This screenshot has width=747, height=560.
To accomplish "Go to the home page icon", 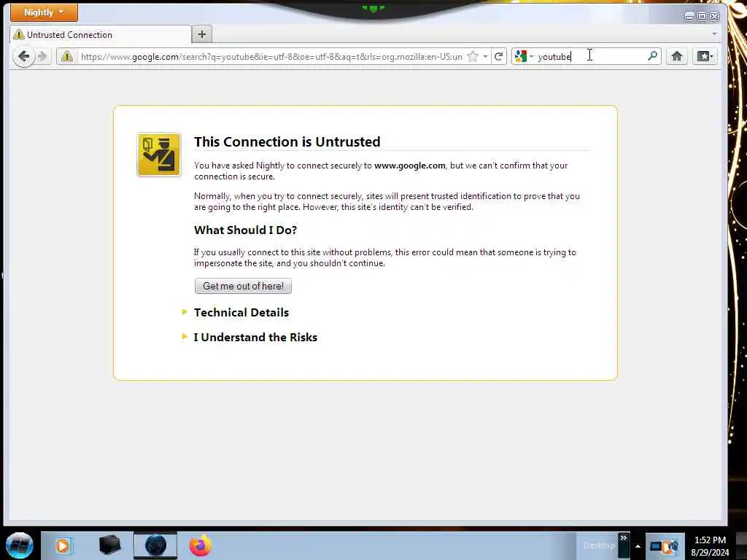I will pyautogui.click(x=677, y=56).
